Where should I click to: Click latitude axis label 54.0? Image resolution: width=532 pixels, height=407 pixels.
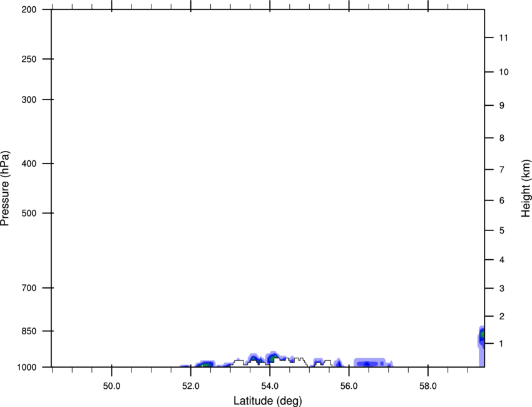270,386
